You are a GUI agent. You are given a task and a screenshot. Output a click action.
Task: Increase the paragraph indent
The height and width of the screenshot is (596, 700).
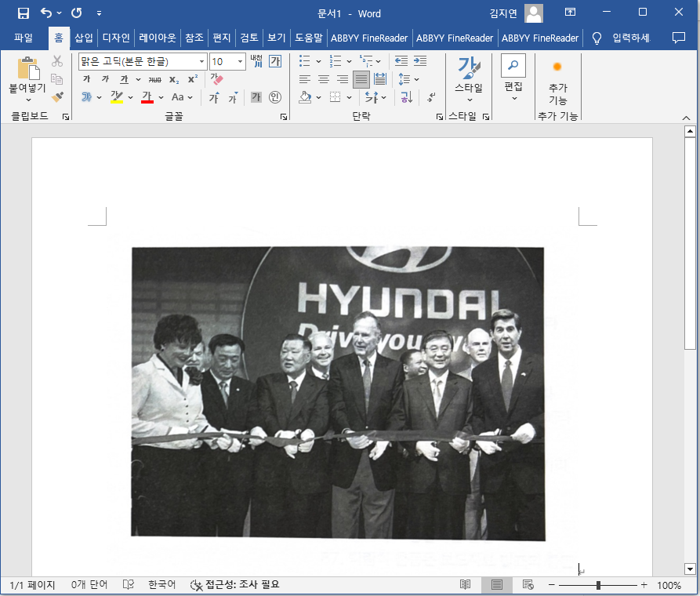click(420, 60)
